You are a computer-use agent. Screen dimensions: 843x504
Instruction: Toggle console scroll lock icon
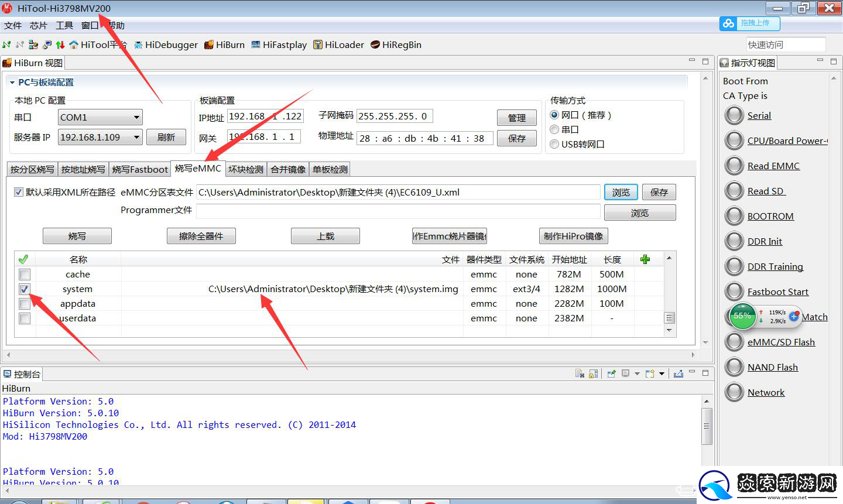coord(593,373)
